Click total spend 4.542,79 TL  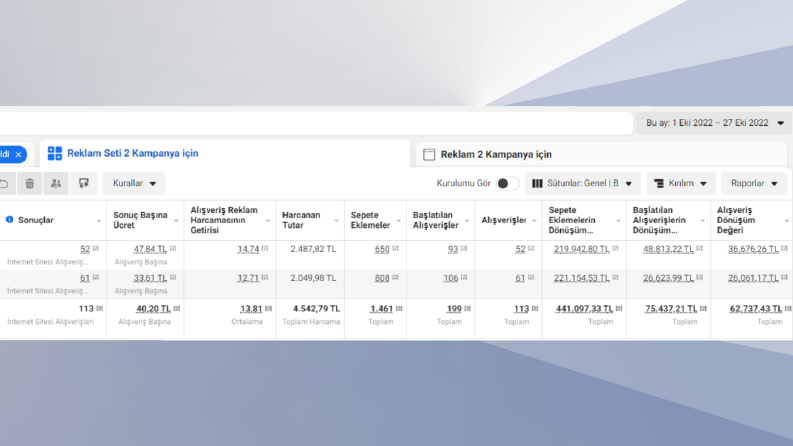pos(316,308)
